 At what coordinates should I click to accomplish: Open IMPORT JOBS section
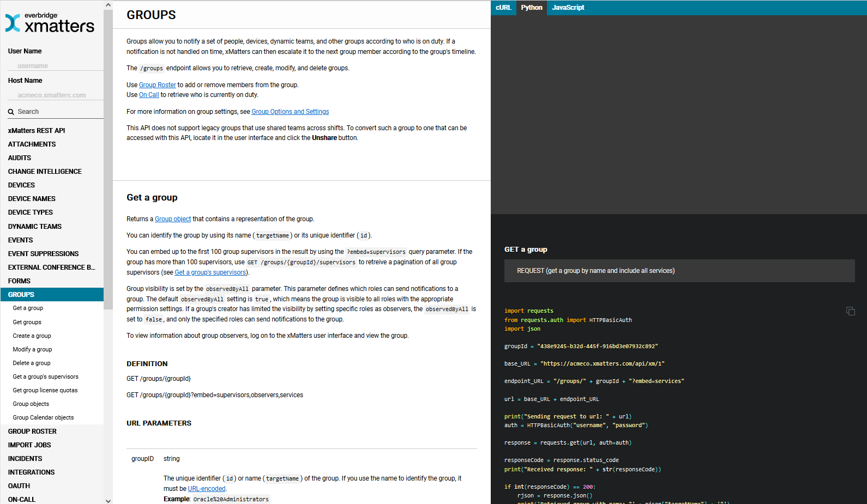pos(29,445)
